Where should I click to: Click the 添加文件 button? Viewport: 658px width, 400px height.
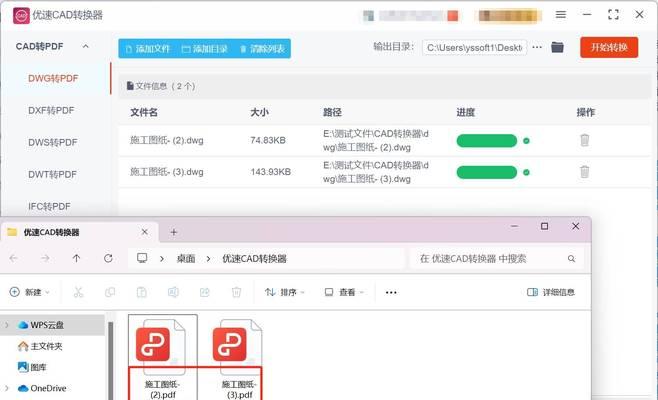148,49
